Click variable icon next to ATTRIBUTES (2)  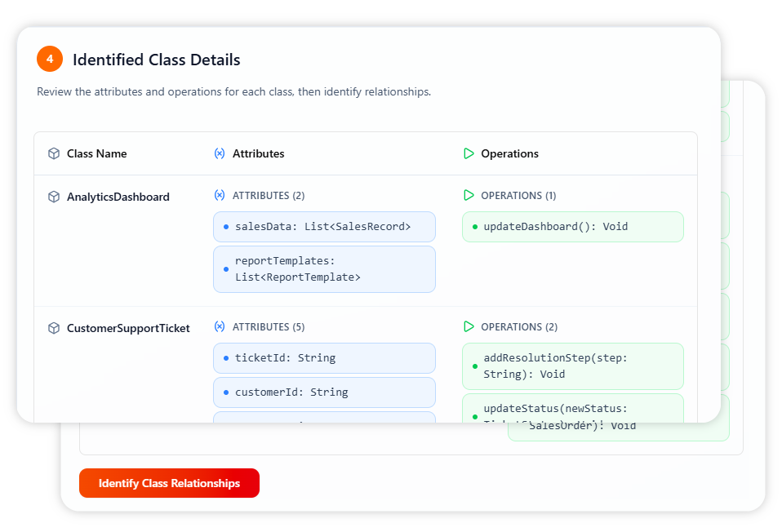pyautogui.click(x=219, y=196)
